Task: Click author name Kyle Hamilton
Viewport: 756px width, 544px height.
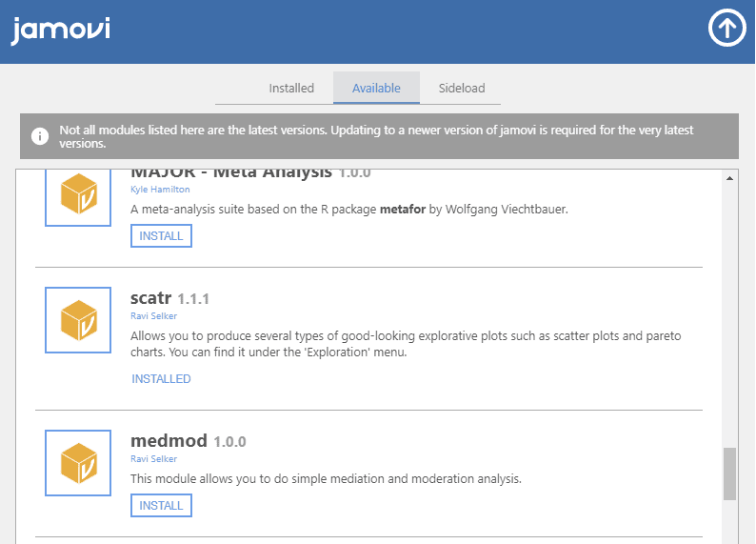Action: [160, 190]
